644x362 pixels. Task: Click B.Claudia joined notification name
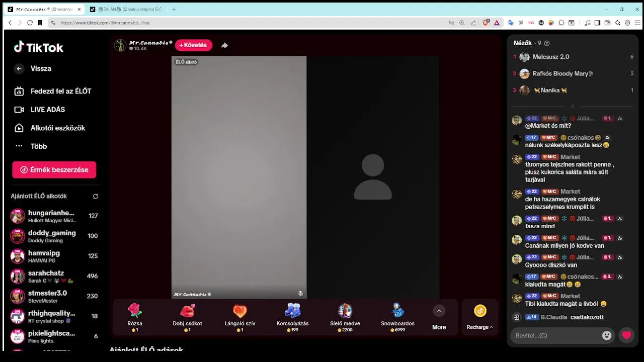(554, 317)
